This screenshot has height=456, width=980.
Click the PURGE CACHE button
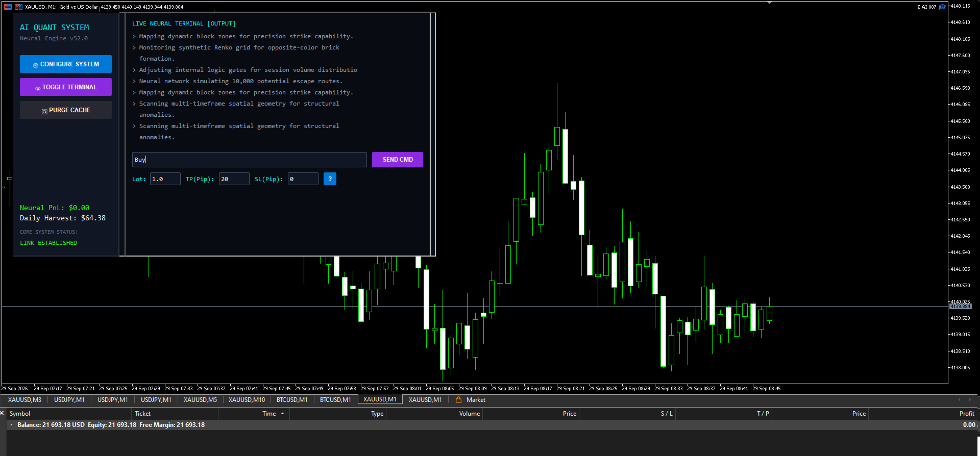(x=66, y=110)
